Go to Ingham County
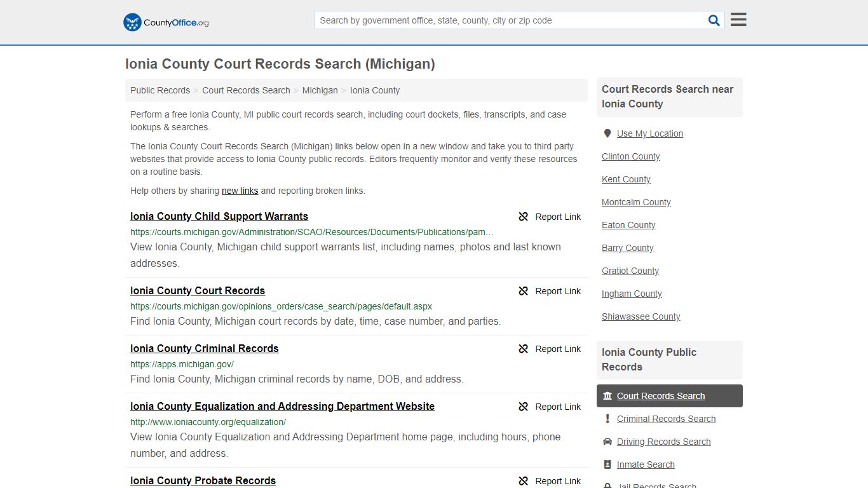868x488 pixels. 632,294
